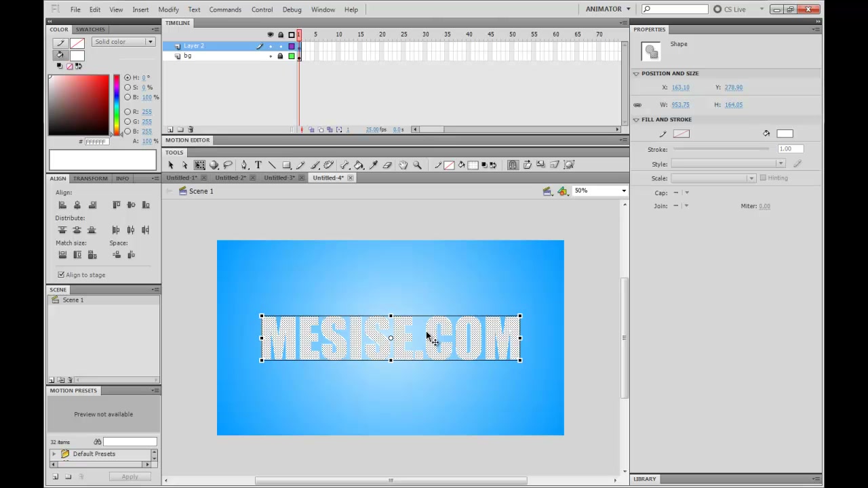Select the Text tool in Tools panel
The height and width of the screenshot is (488, 868).
pos(258,165)
